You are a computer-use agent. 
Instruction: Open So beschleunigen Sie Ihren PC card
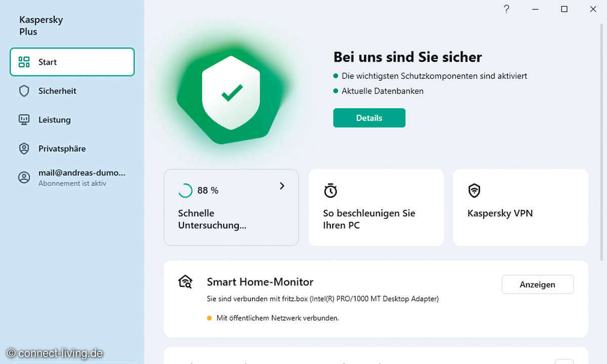click(376, 207)
